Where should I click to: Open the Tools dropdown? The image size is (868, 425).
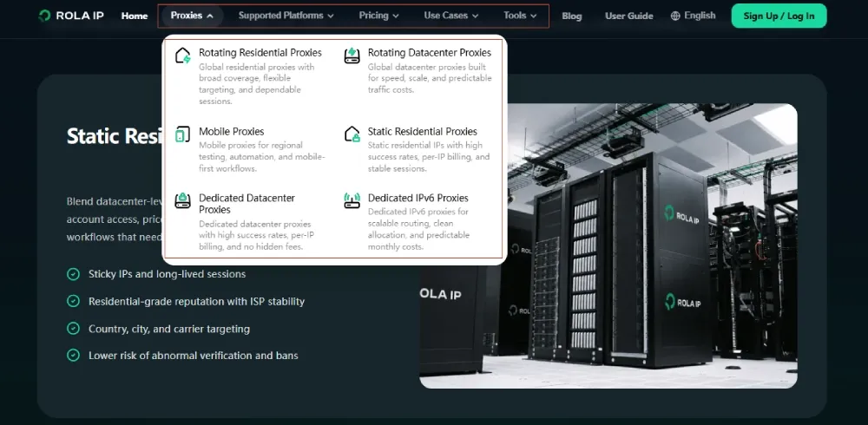pyautogui.click(x=520, y=16)
